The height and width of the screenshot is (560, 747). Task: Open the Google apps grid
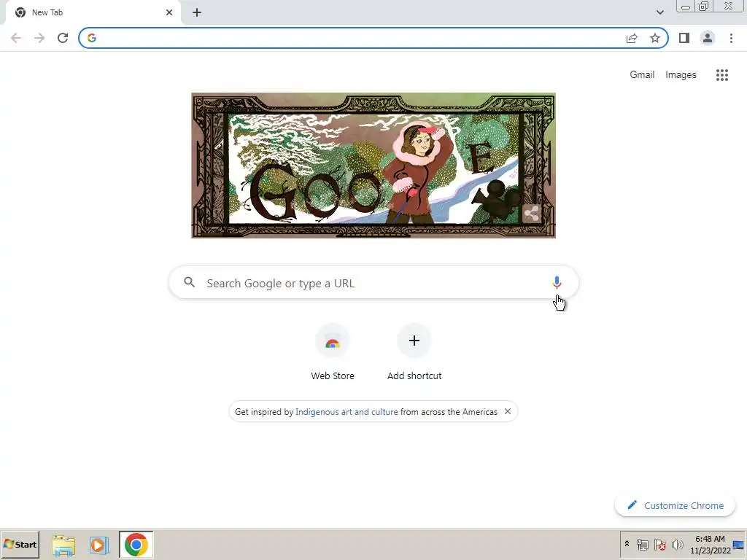pos(721,75)
